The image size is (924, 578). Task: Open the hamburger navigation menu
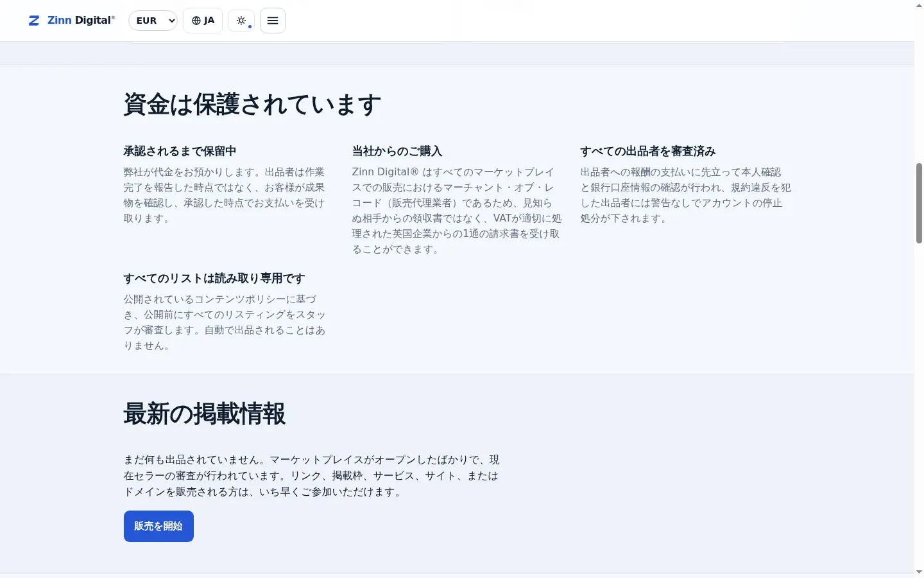(273, 21)
